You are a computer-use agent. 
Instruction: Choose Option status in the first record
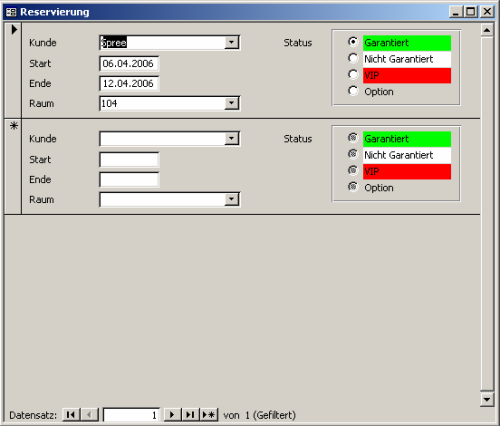353,91
